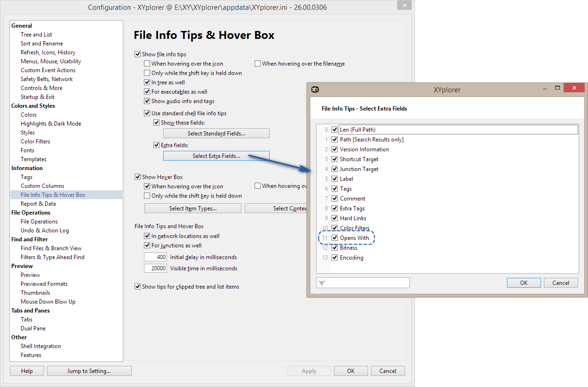Click in the Initial delay milliseconds field

(x=156, y=257)
